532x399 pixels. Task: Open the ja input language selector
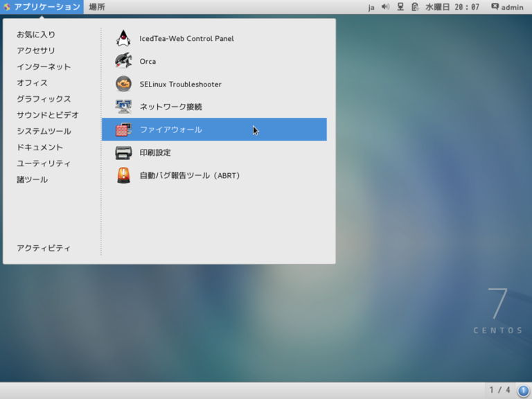click(x=371, y=7)
